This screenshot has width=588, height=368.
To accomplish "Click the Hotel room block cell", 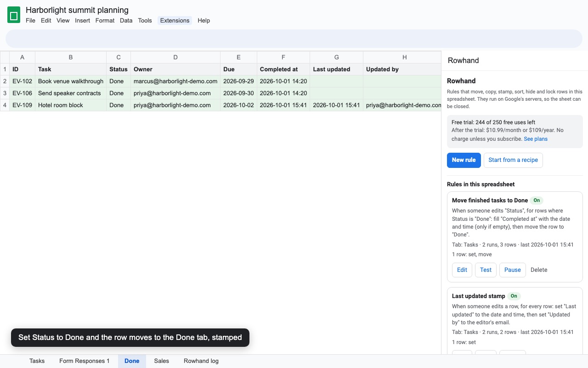I will [71, 105].
